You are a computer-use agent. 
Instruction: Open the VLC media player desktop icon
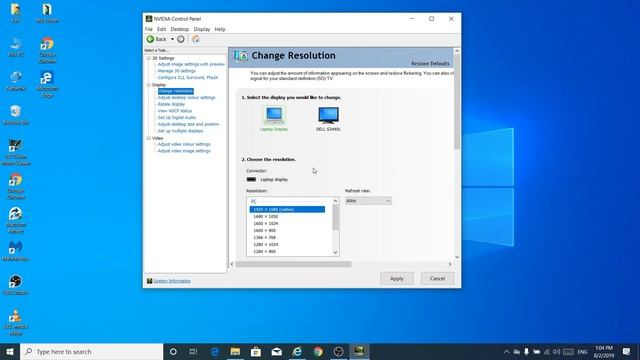[x=16, y=322]
